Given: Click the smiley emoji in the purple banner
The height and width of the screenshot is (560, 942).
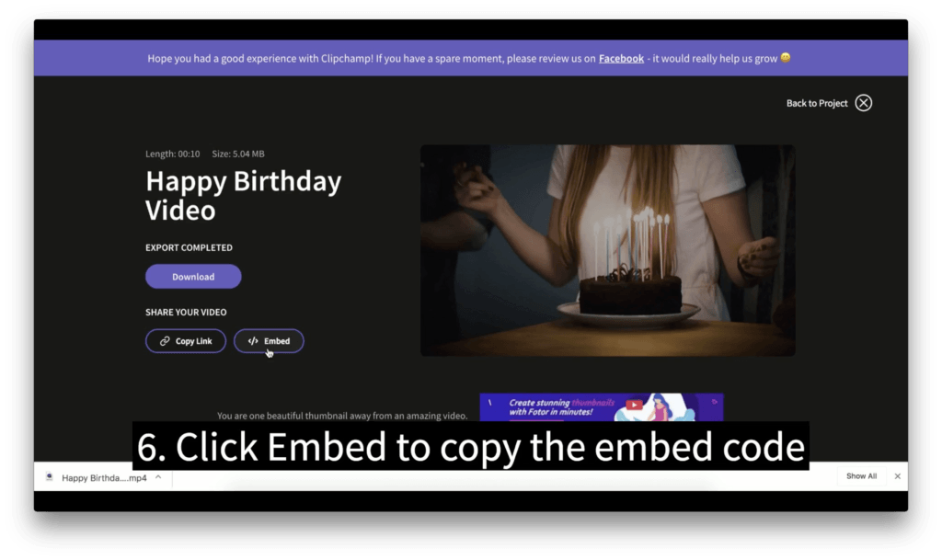Looking at the screenshot, I should pyautogui.click(x=786, y=58).
